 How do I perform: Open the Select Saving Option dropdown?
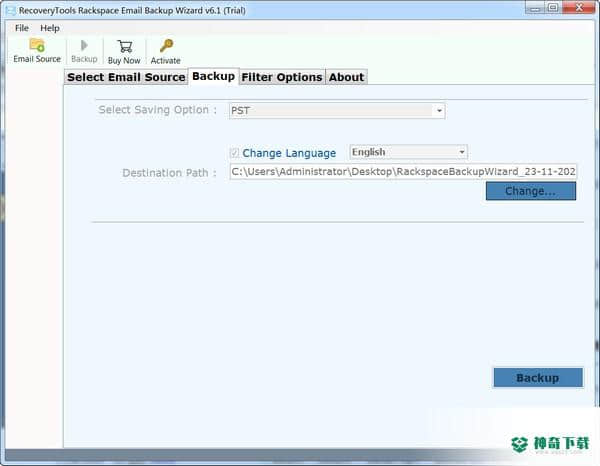(337, 111)
